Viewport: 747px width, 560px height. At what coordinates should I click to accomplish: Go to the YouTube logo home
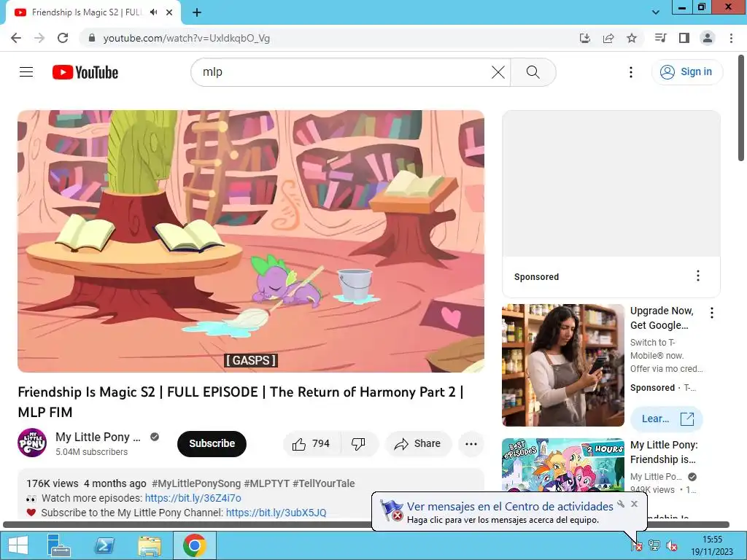85,72
